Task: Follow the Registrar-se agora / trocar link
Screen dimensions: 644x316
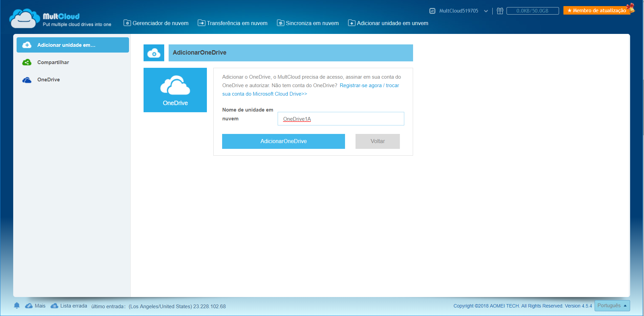Action: [x=369, y=85]
